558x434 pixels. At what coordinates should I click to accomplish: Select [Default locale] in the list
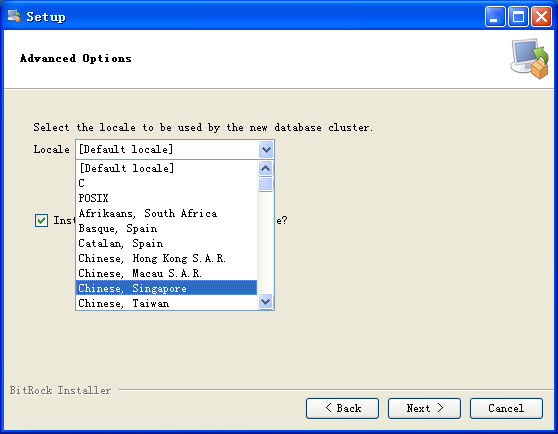pos(166,168)
